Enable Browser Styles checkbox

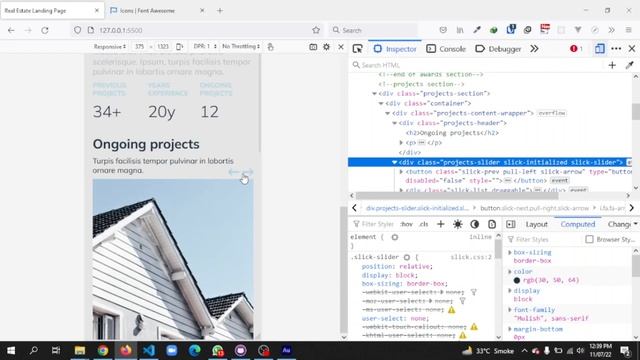coord(589,240)
